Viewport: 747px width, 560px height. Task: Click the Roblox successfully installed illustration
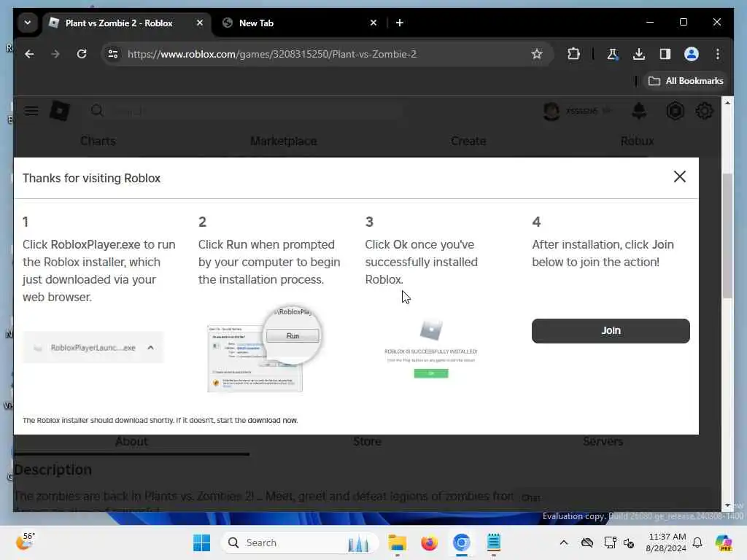pos(430,349)
